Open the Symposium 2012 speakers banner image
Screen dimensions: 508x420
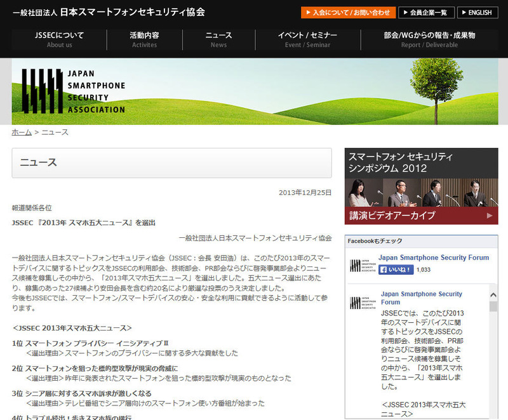(421, 190)
